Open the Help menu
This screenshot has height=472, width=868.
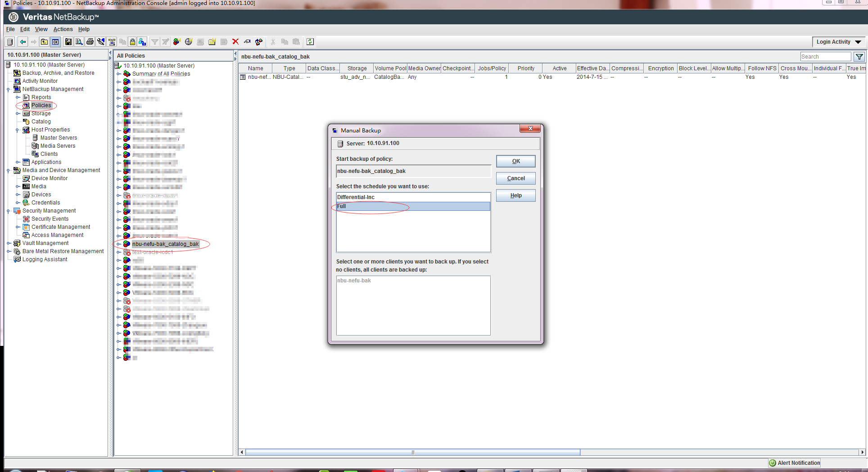click(84, 29)
